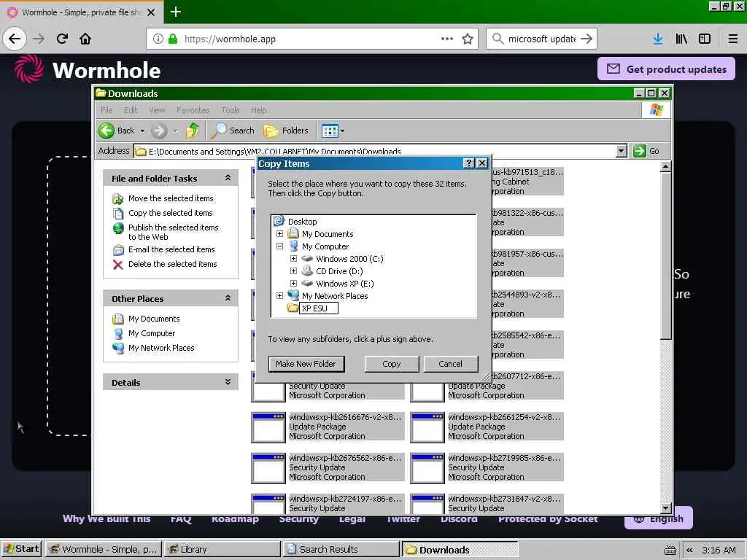Select windowsxp-kb2616676-v2 update file
The height and width of the screenshot is (560, 747).
click(329, 427)
